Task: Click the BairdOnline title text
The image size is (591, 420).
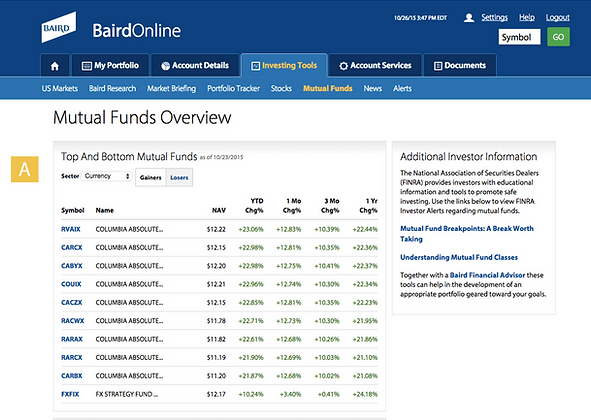Action: [136, 31]
